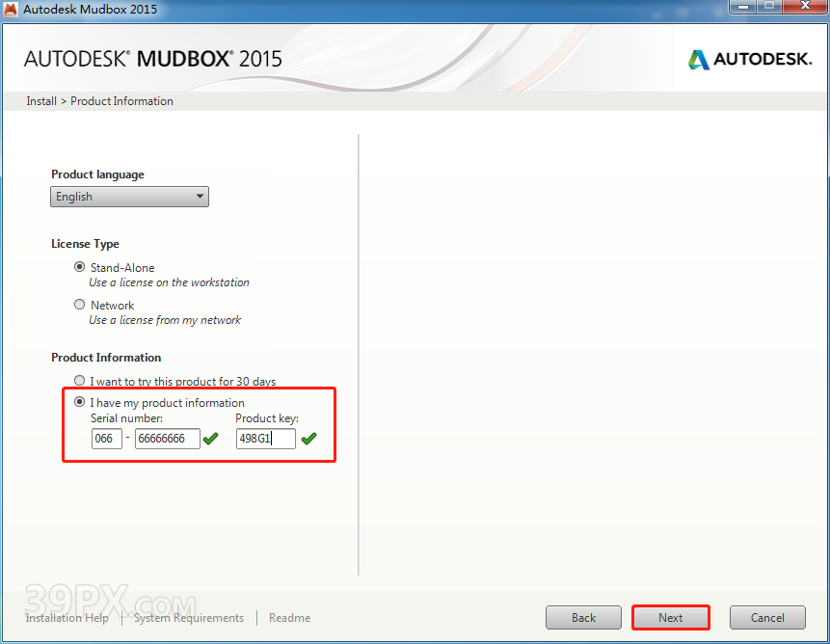The width and height of the screenshot is (830, 644).
Task: Click the 'Install' breadcrumb text
Action: click(x=41, y=101)
